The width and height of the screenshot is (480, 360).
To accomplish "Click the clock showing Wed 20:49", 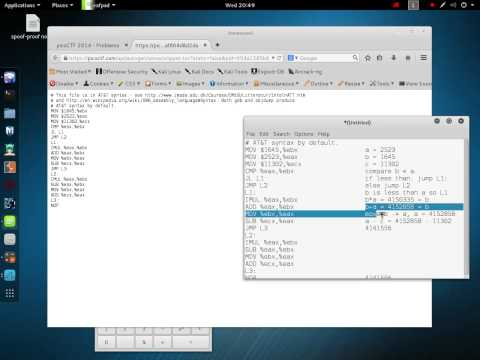I will coord(240,5).
